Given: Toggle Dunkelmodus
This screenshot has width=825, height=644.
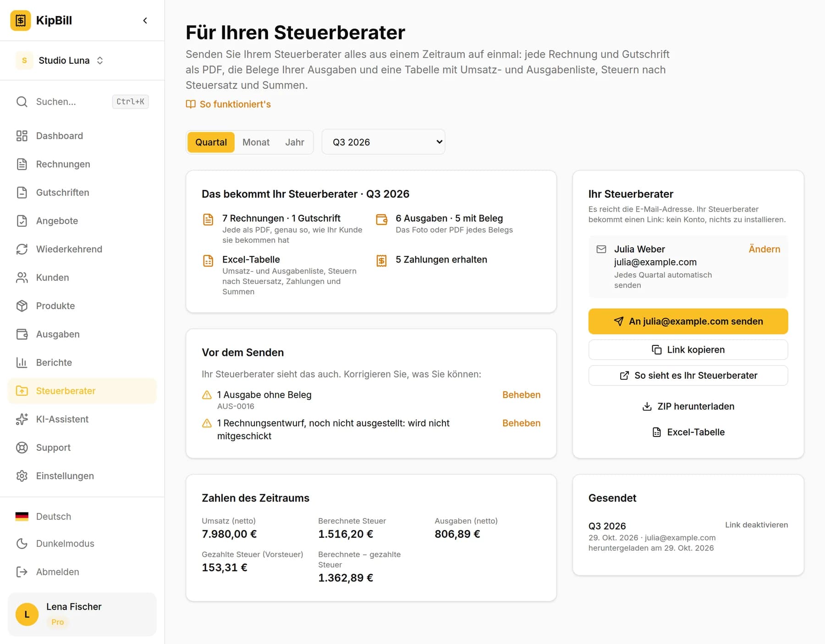Looking at the screenshot, I should click(82, 544).
